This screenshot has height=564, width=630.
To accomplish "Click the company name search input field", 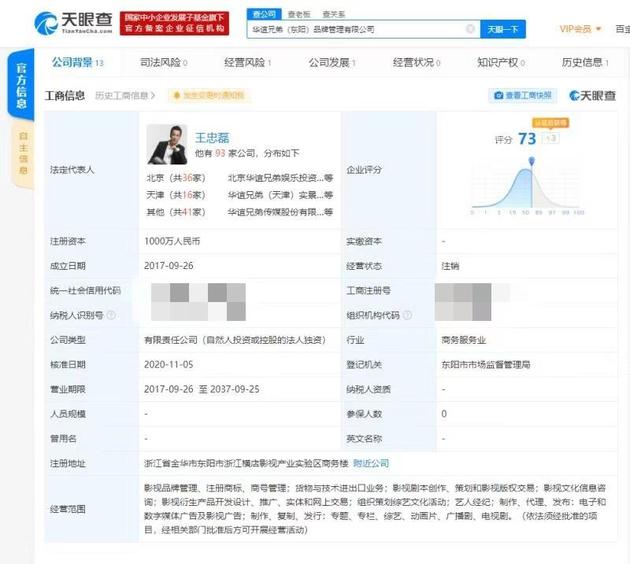I will tap(360, 29).
